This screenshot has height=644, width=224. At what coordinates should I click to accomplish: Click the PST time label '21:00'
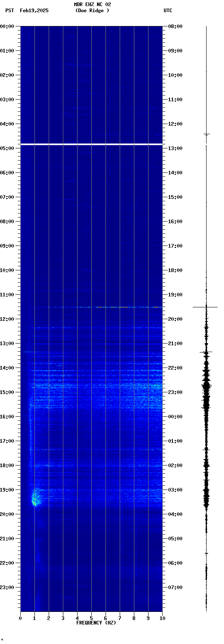pyautogui.click(x=7, y=539)
